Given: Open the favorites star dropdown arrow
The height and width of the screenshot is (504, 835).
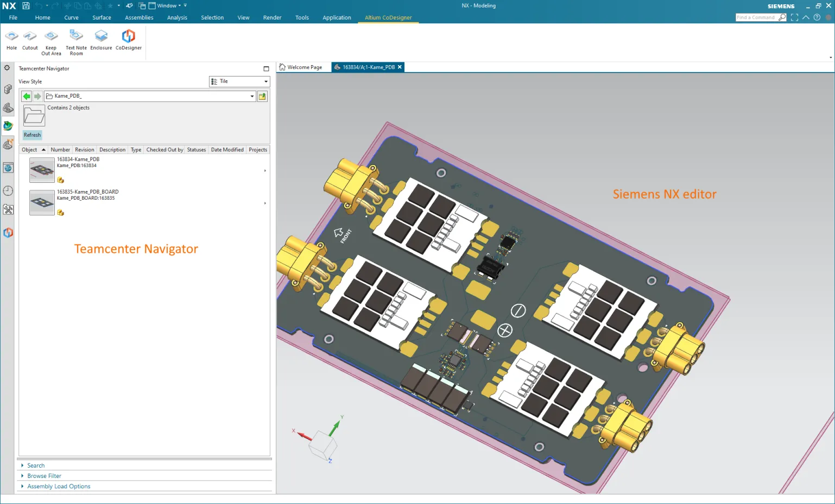Looking at the screenshot, I should 118,6.
